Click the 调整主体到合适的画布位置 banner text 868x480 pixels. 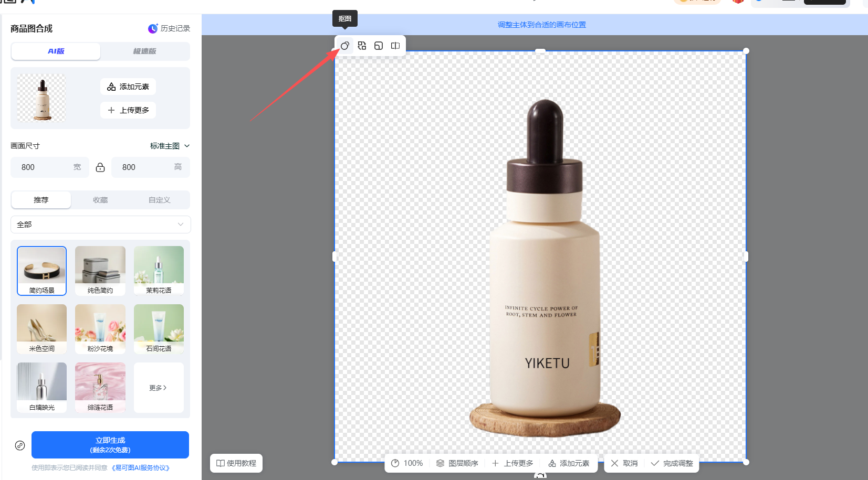tap(542, 25)
